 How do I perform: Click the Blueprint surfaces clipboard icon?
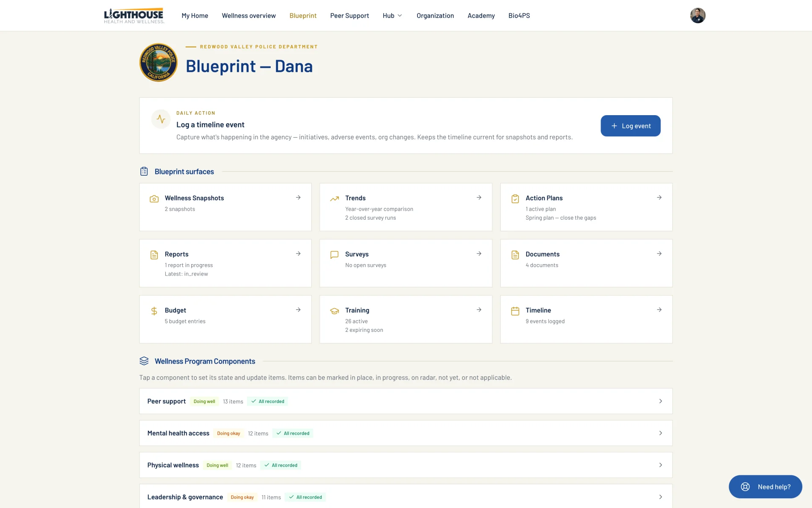pos(144,171)
